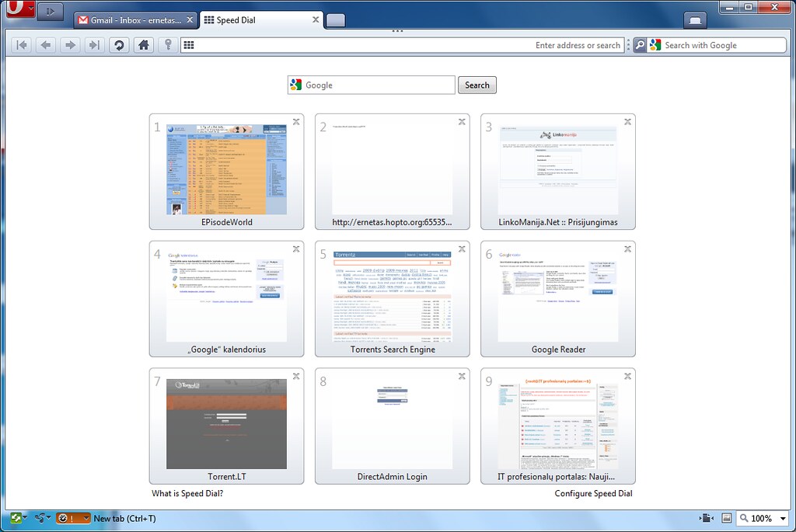The width and height of the screenshot is (796, 532).
Task: Open the search engine magnifier dropdown
Action: [641, 45]
